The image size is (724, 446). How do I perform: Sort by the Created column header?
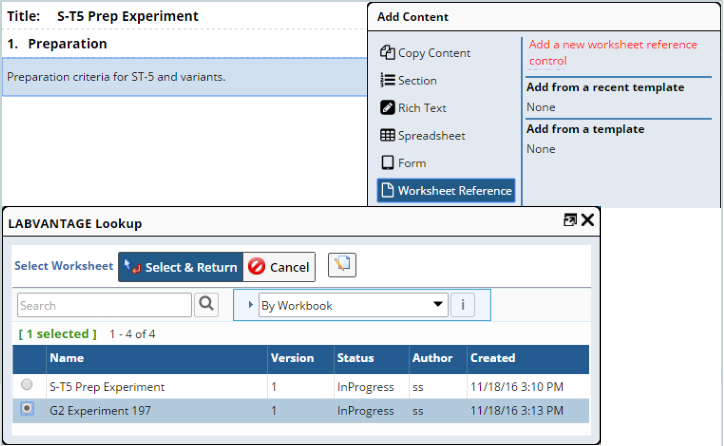(x=492, y=358)
